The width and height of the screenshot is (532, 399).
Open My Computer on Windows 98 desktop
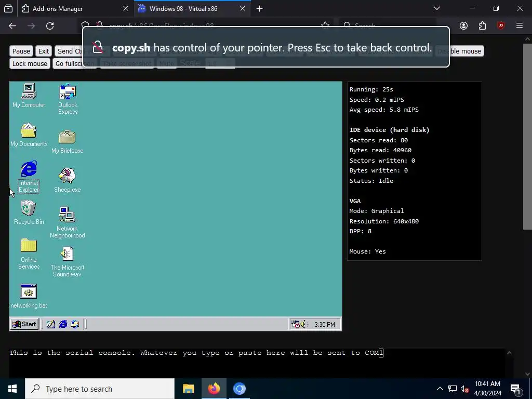point(29,96)
